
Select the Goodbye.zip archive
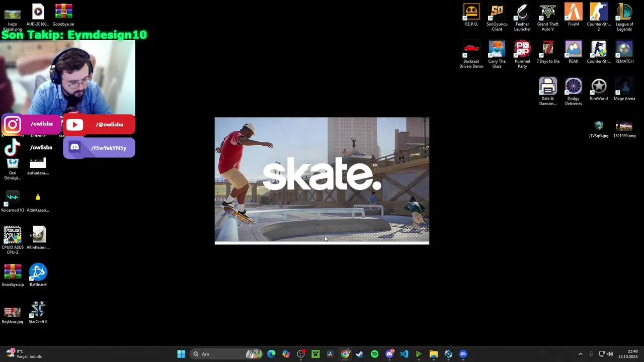pyautogui.click(x=12, y=276)
